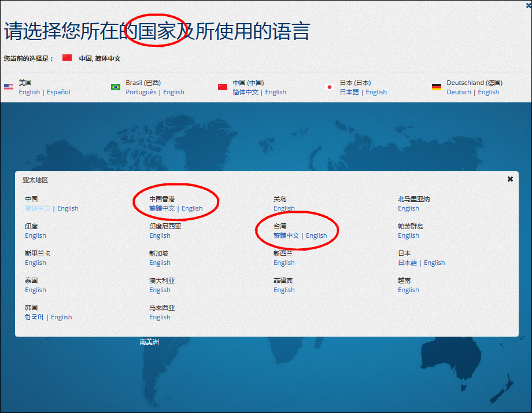Screen dimensions: 532x413
Task: Close the 亚太地区 panel with the X
Action: coord(510,179)
